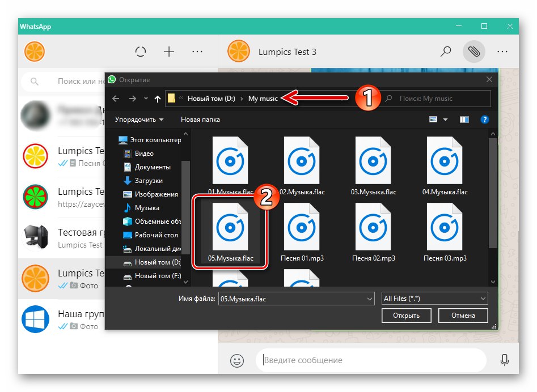Click Новый том (D:) breadcrumb in address bar
This screenshot has height=392, width=537.
click(212, 99)
